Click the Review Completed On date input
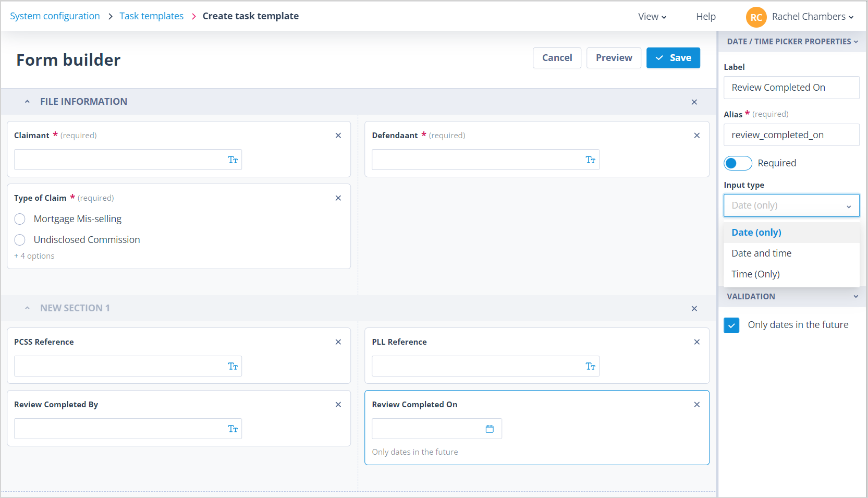The image size is (868, 498). tap(437, 429)
